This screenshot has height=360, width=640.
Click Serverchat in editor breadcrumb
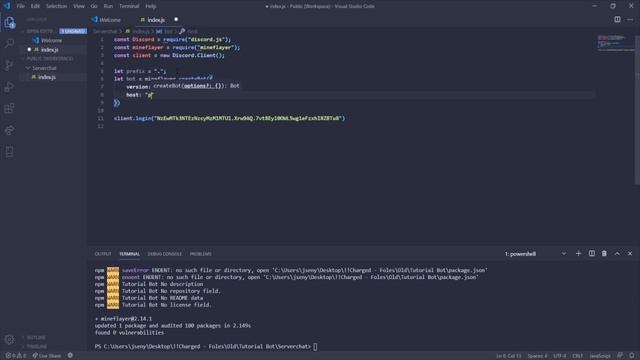(105, 31)
